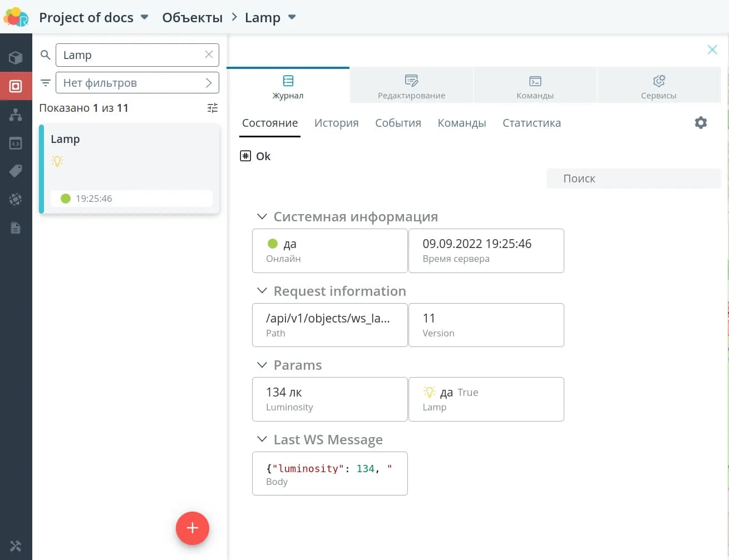The image size is (729, 560).
Task: Click the Поиск search field
Action: [633, 179]
